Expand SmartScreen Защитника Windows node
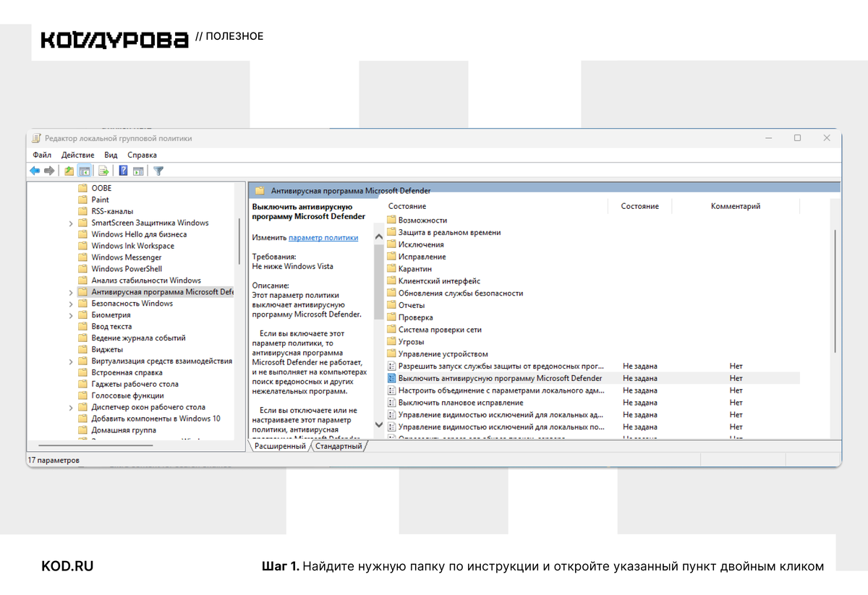868x595 pixels. (x=71, y=223)
